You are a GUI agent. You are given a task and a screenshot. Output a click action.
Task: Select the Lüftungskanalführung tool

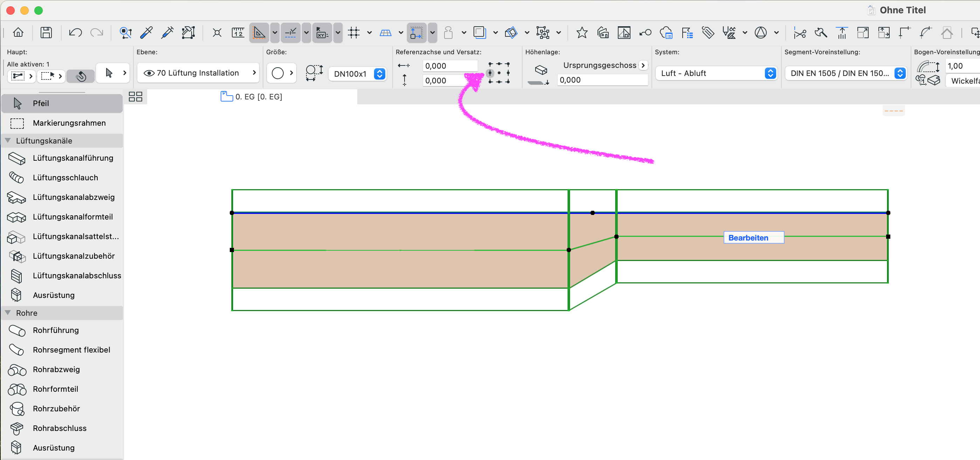click(62, 158)
